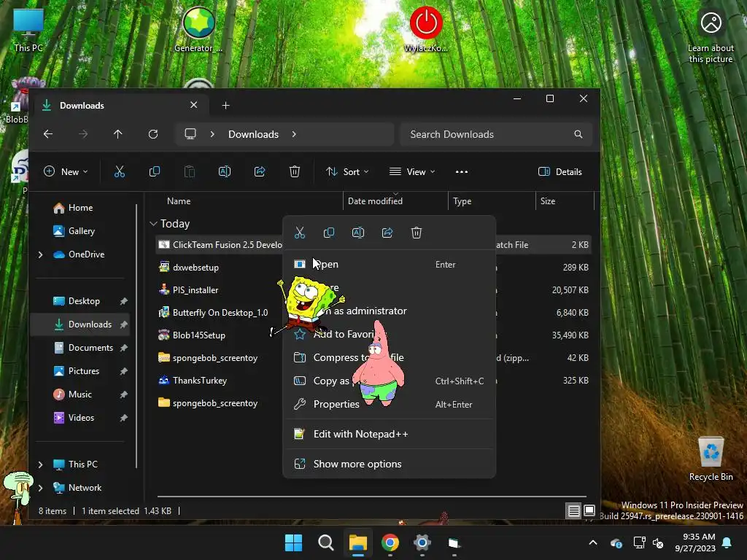Go back with the left arrow button
The image size is (747, 560).
[x=48, y=134]
